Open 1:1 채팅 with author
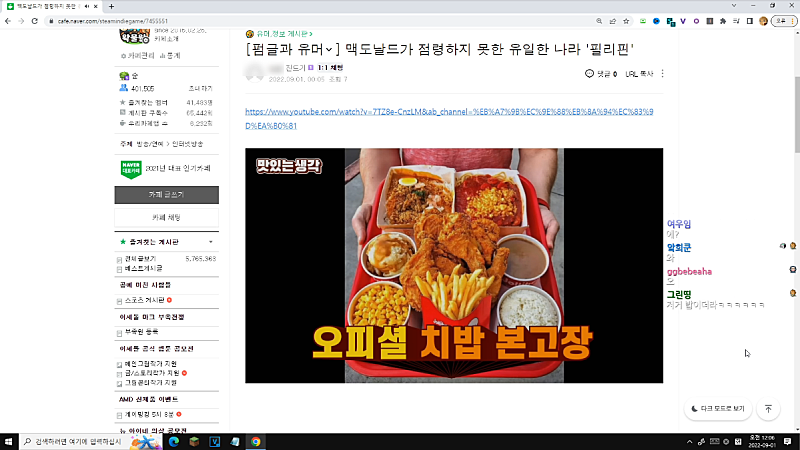The height and width of the screenshot is (450, 800). pos(330,67)
